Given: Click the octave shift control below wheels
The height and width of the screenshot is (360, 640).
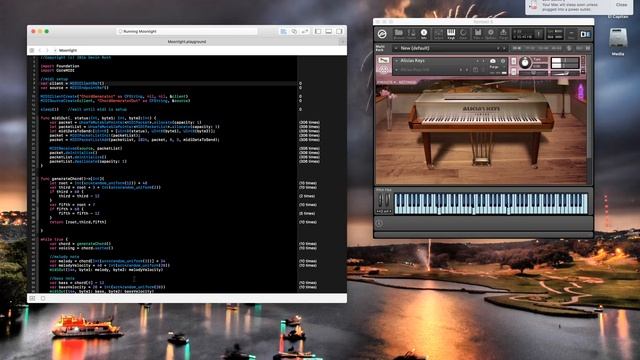Looking at the screenshot, I should click(384, 211).
